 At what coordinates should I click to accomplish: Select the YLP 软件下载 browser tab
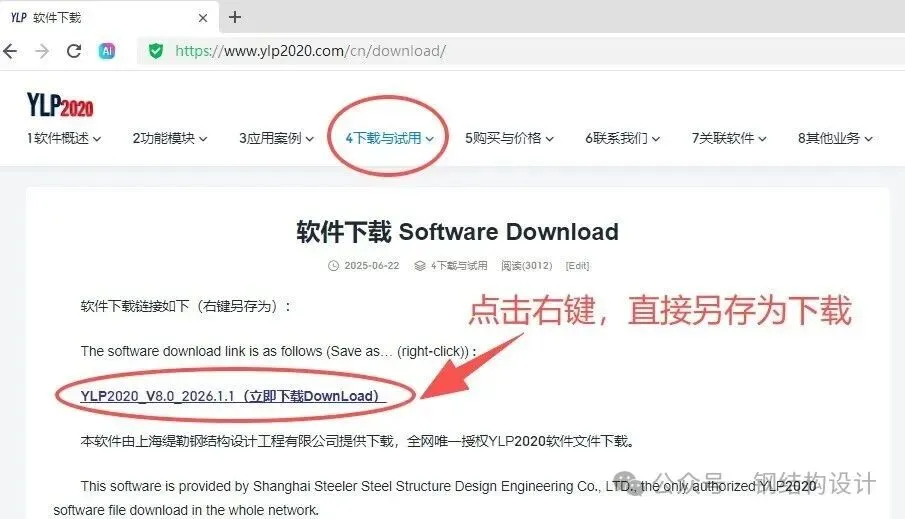pyautogui.click(x=109, y=17)
